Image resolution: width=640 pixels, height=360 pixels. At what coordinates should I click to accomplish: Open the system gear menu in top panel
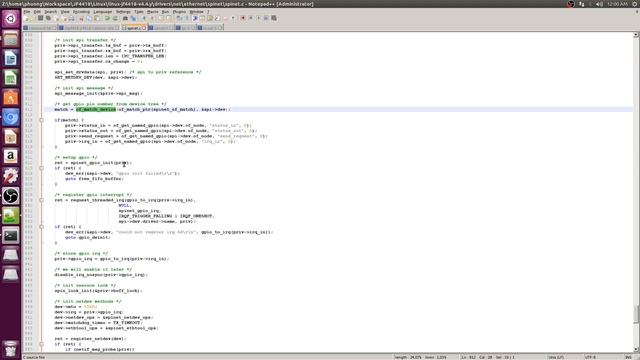click(635, 4)
